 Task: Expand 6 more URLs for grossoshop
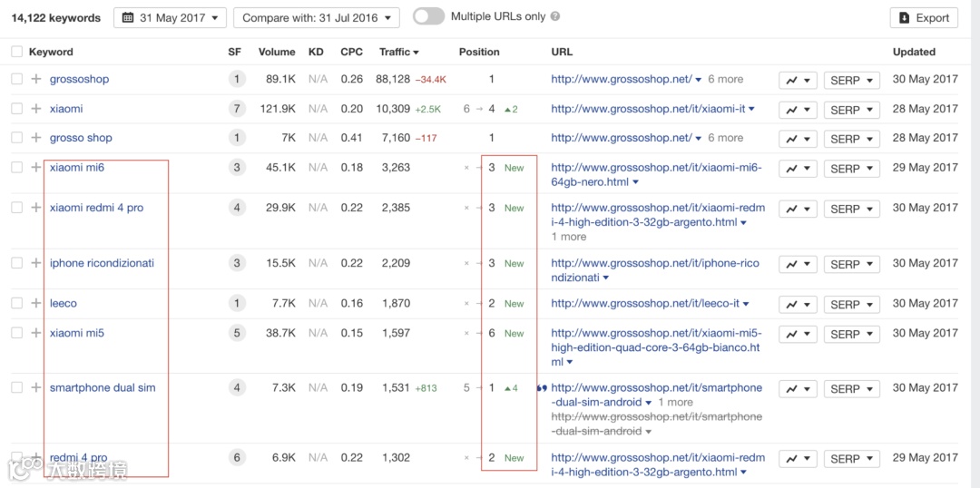pos(726,79)
